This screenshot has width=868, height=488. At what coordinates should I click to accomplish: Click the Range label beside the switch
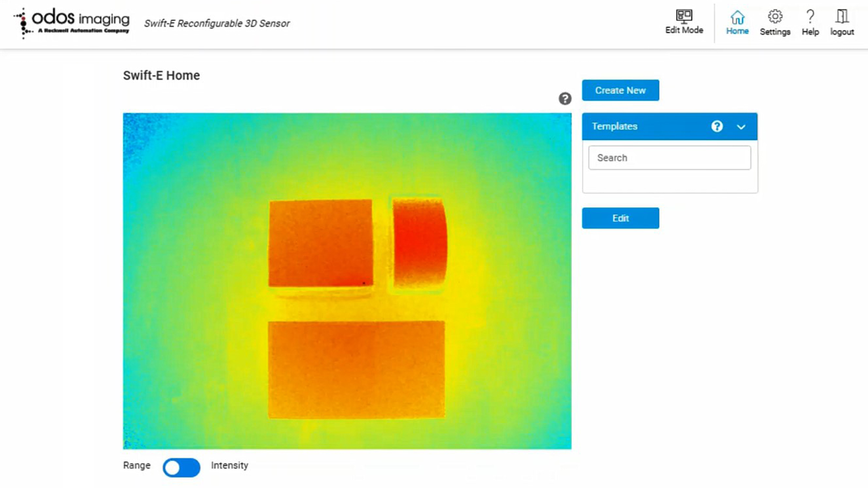[136, 465]
